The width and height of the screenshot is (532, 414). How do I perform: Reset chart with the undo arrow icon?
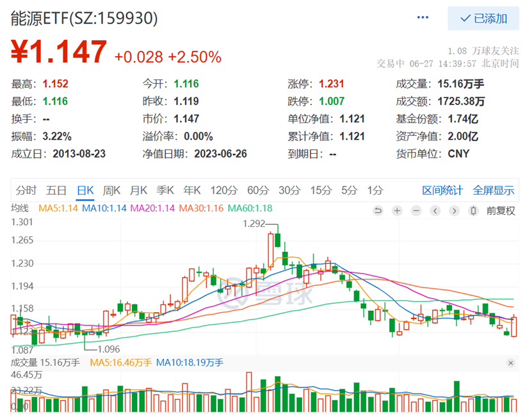point(378,211)
